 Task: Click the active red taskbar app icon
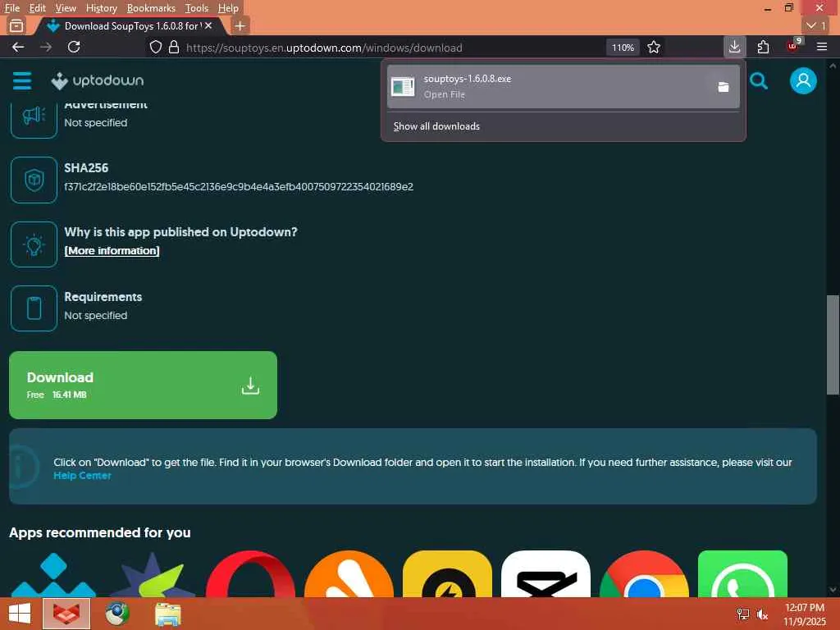66,614
